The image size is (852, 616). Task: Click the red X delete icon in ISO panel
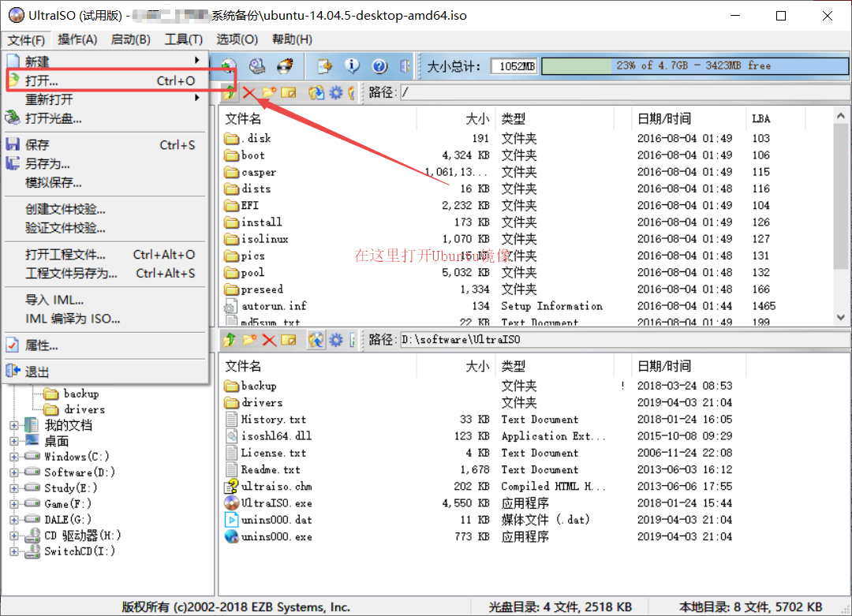[x=248, y=92]
